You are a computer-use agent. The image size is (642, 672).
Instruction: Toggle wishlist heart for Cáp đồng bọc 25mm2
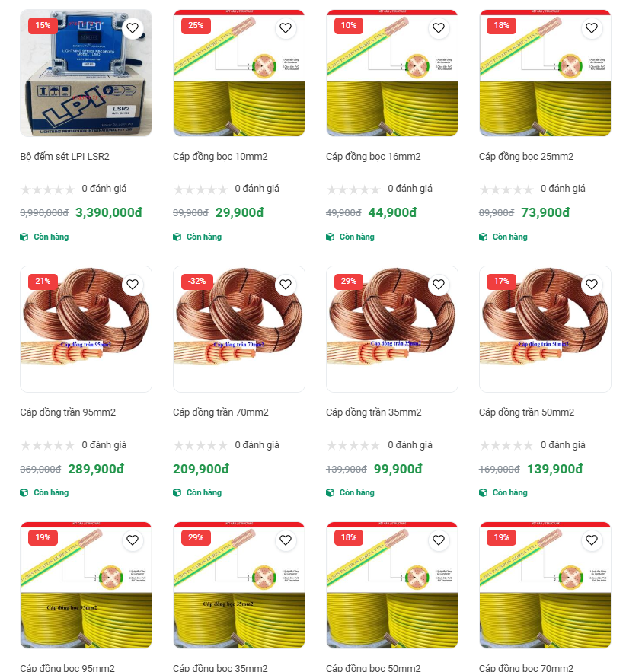point(592,28)
